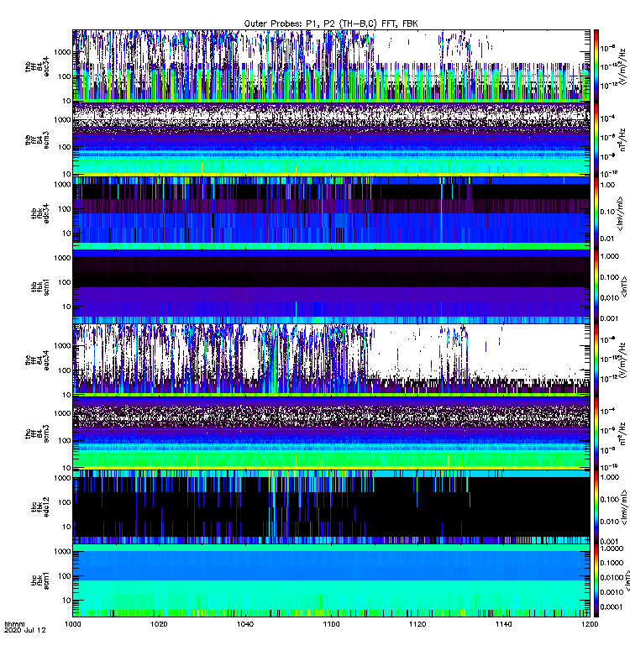630x672 pixels.
Task: Click the "1040" time axis label
Action: pyautogui.click(x=245, y=624)
